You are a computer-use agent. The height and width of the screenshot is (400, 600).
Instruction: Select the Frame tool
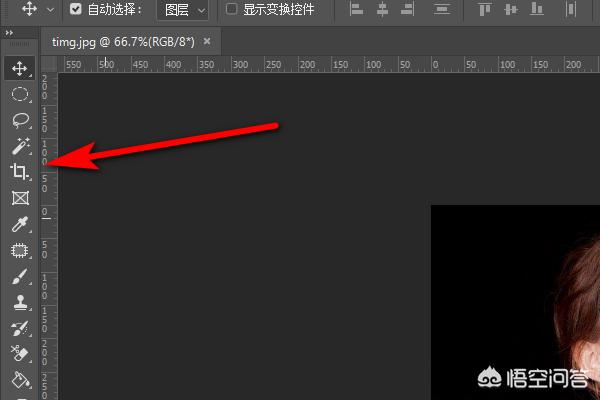tap(20, 198)
